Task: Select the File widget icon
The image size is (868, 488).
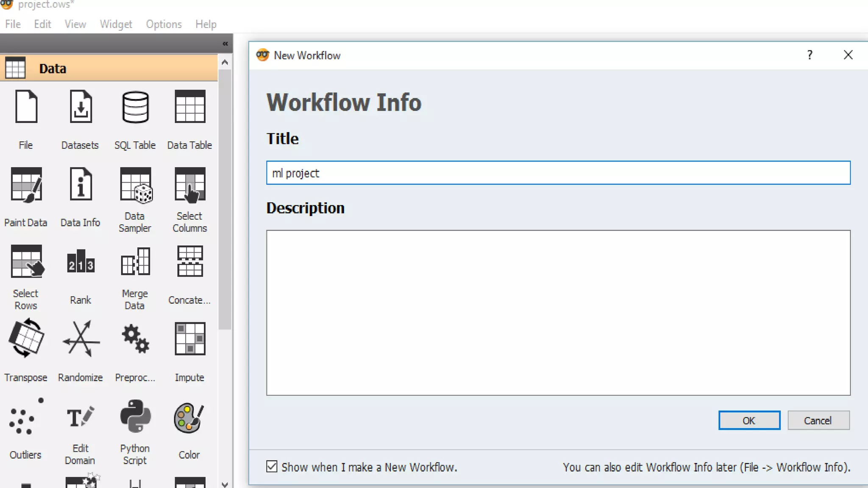Action: 26,108
